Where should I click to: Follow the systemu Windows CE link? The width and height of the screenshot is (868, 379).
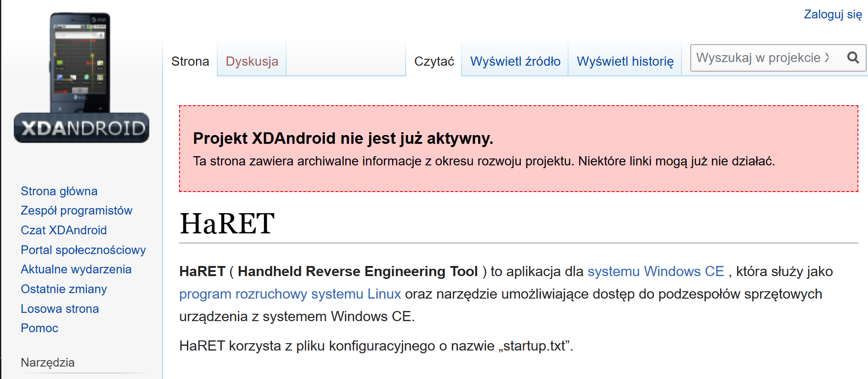(655, 272)
